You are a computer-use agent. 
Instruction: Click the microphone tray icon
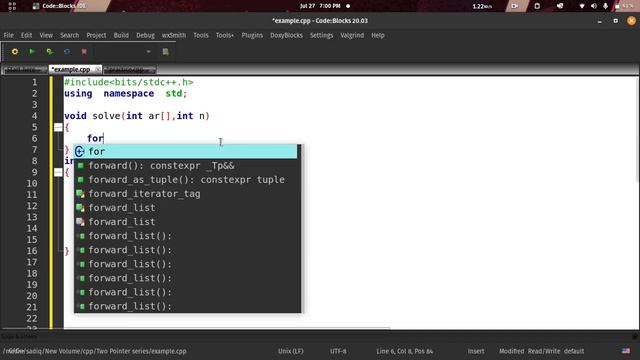click(x=605, y=6)
